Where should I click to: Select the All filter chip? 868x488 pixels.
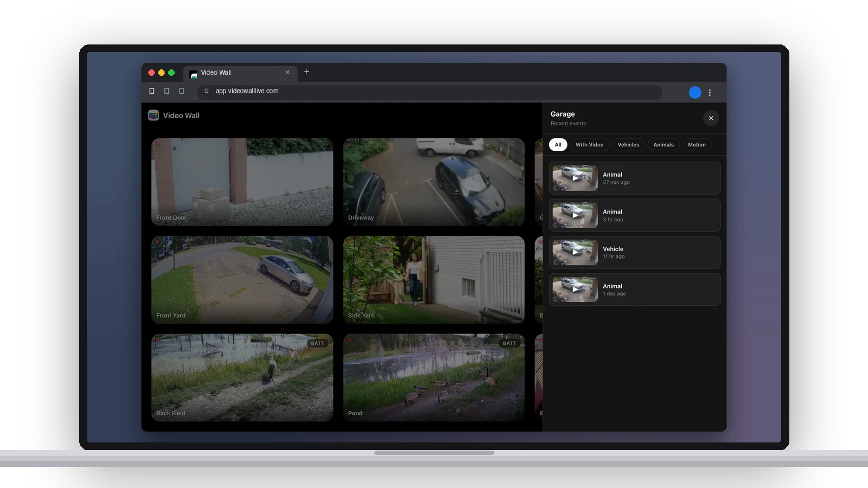[558, 145]
